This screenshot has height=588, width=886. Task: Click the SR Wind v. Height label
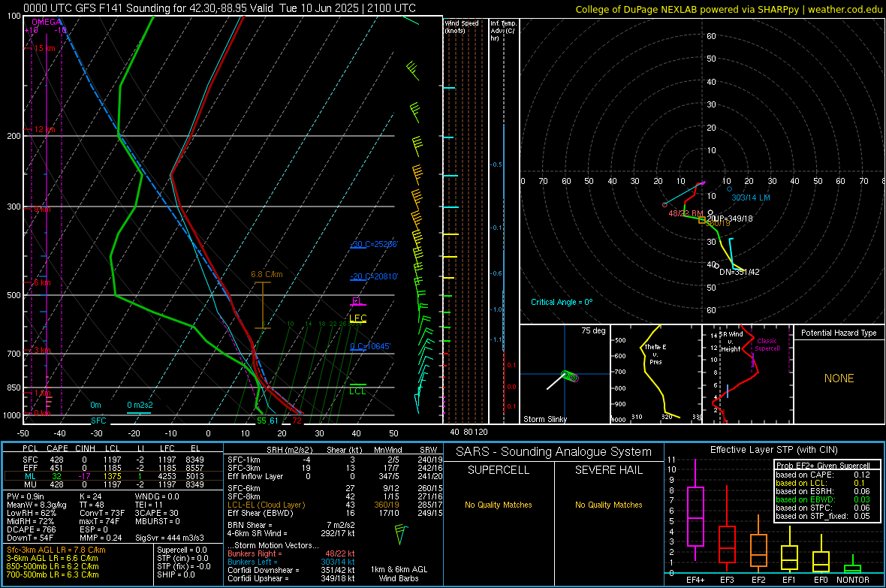(x=731, y=342)
